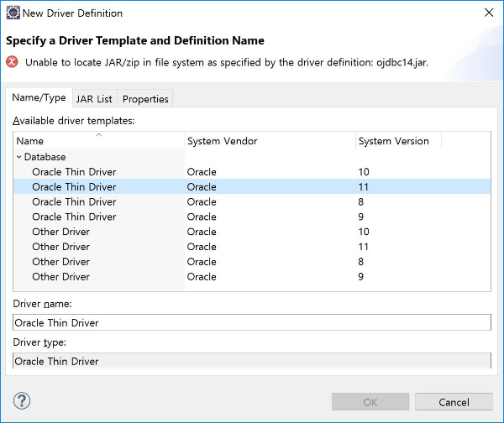Switch to the JAR List tab

tap(94, 99)
